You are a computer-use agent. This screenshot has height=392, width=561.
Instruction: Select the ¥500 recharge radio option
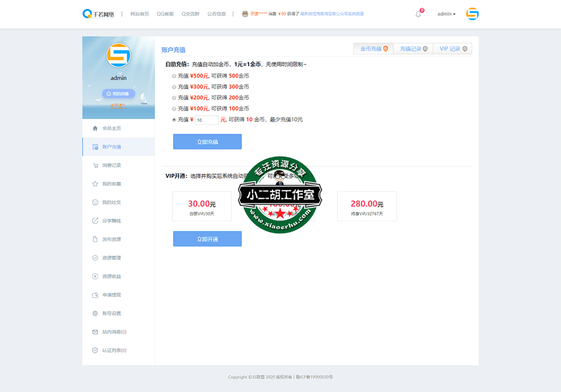tap(174, 75)
